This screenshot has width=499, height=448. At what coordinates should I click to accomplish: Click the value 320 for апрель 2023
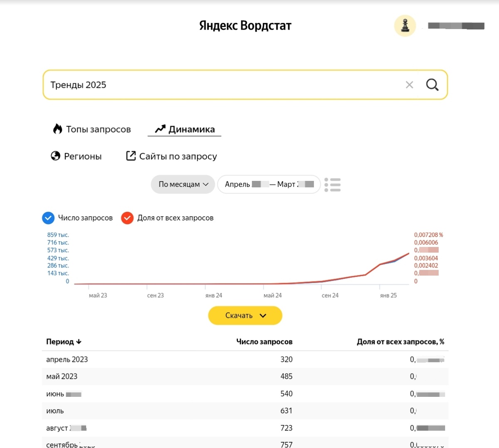[x=287, y=359]
